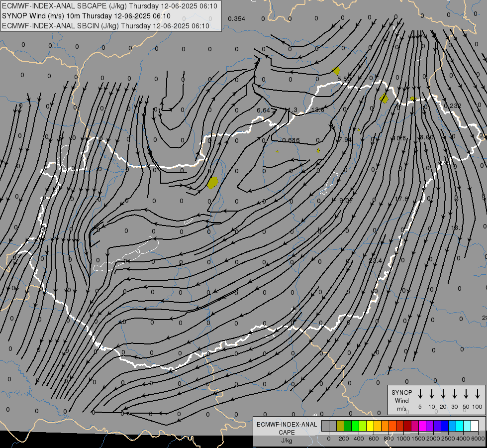Select the white CAPE swatch before 6000
487x448 pixels.
474,426
